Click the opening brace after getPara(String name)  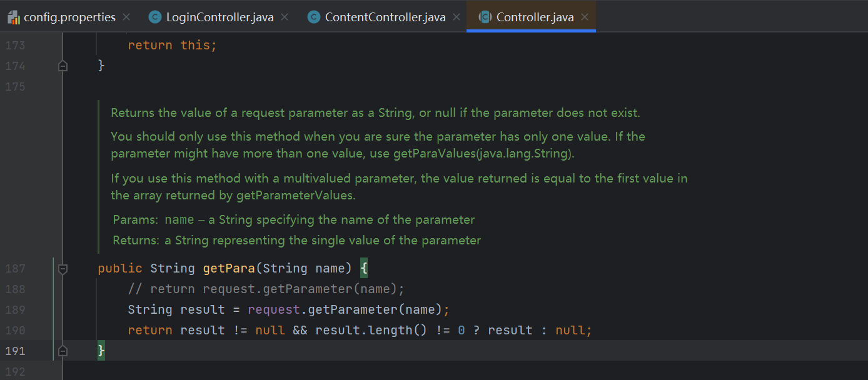point(365,269)
